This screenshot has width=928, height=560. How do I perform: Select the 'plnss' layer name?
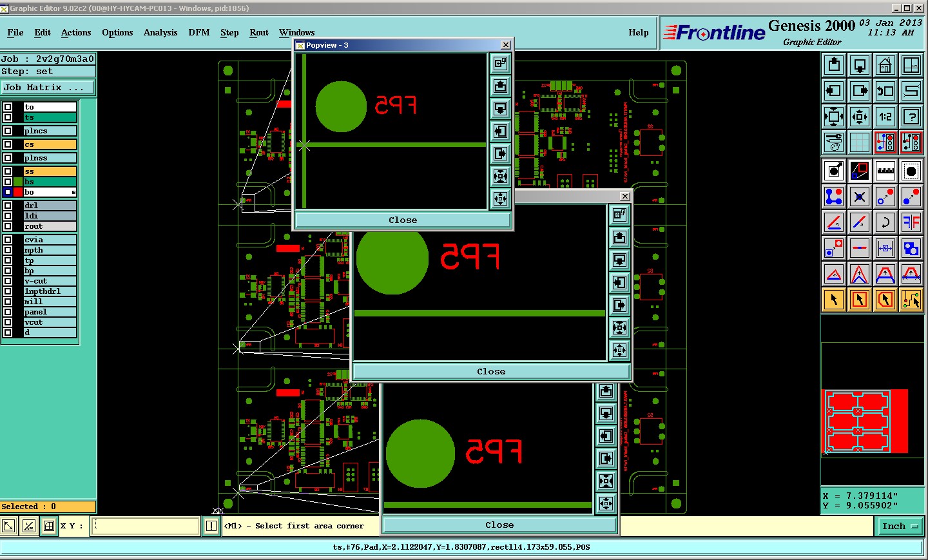coord(50,158)
